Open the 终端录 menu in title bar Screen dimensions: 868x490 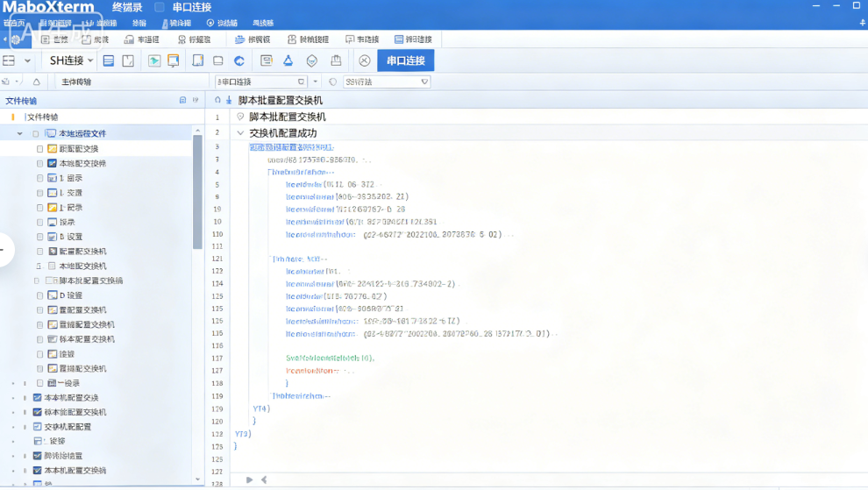pos(127,8)
